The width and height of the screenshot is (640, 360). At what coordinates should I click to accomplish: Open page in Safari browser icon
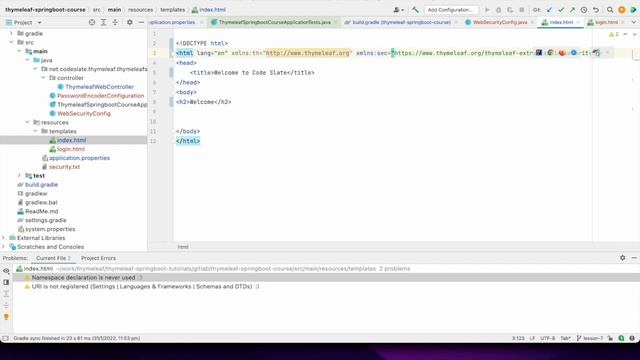tap(573, 52)
